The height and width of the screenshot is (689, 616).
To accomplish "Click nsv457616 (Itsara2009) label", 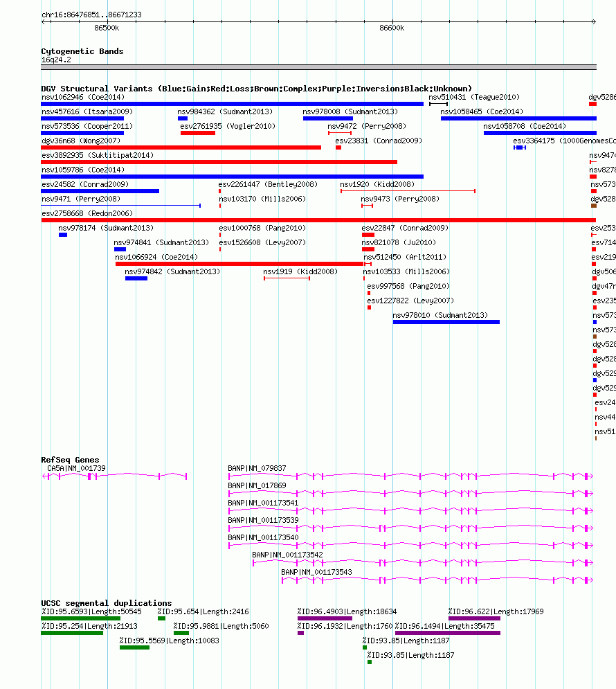I will pos(87,111).
